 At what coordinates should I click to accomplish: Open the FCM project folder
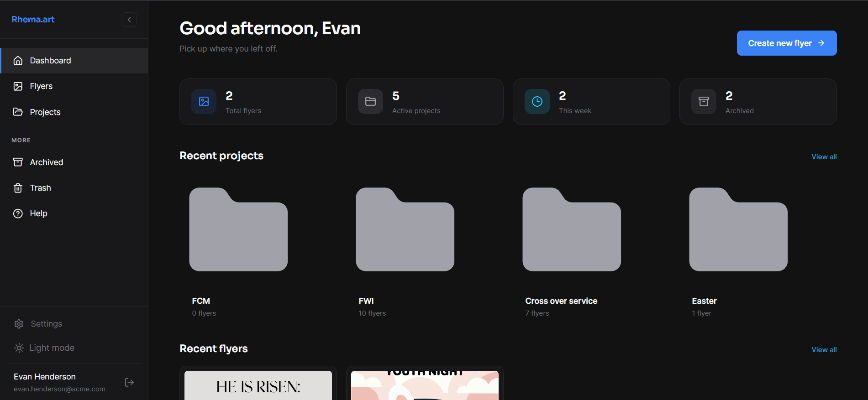click(238, 229)
